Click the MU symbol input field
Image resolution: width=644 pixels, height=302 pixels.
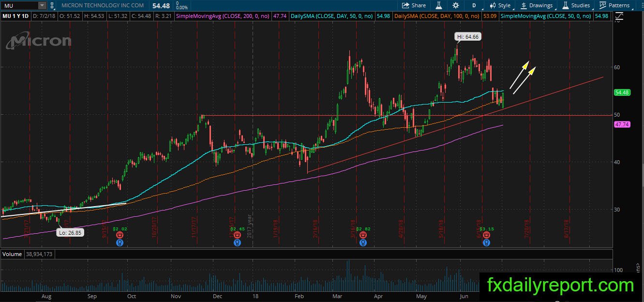[19, 5]
